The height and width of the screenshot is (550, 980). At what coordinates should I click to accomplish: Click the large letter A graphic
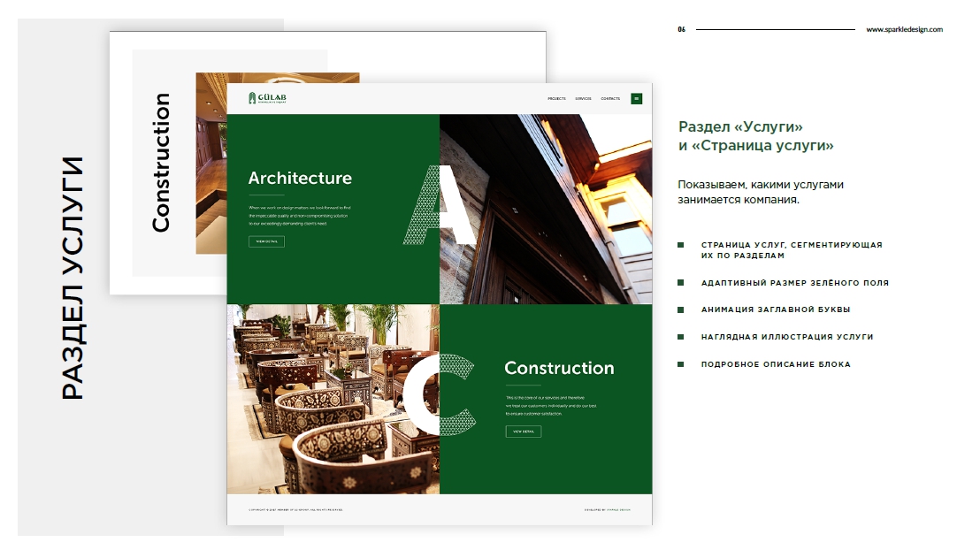point(440,205)
